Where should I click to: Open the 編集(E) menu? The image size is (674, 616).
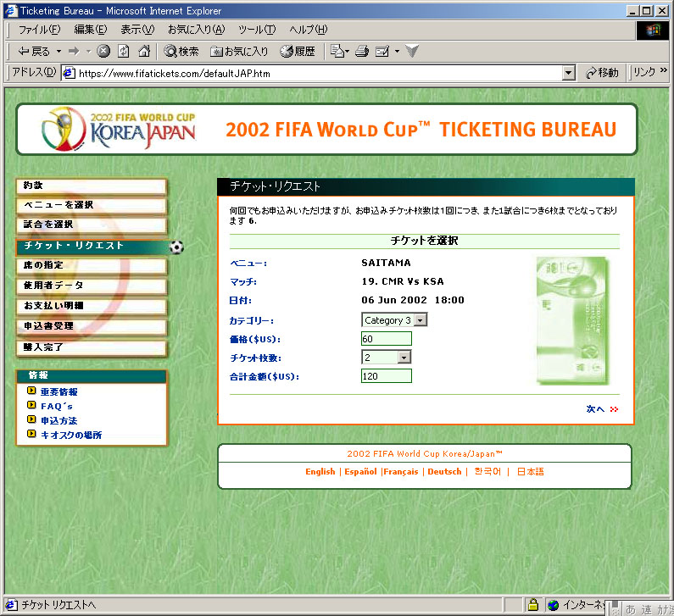90,29
